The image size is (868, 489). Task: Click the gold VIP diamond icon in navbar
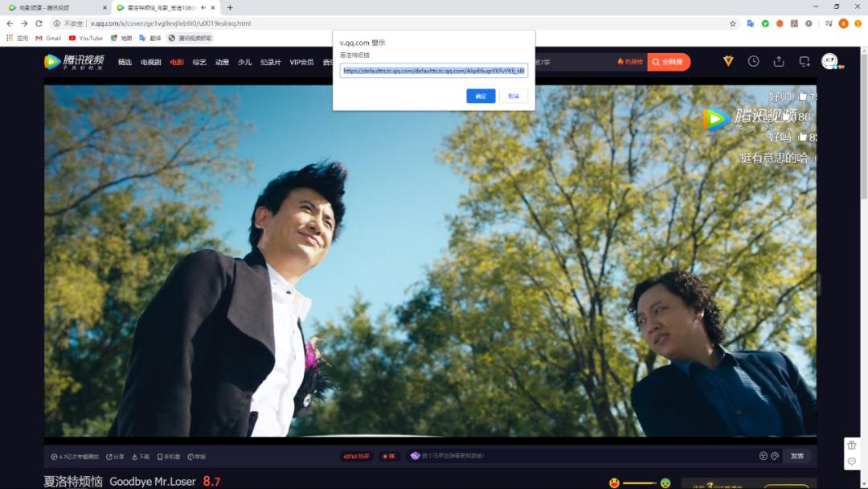coord(727,60)
